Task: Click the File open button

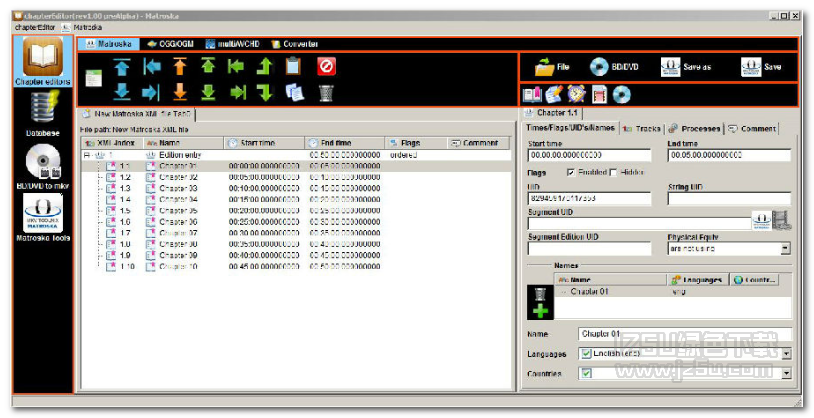Action: click(552, 67)
